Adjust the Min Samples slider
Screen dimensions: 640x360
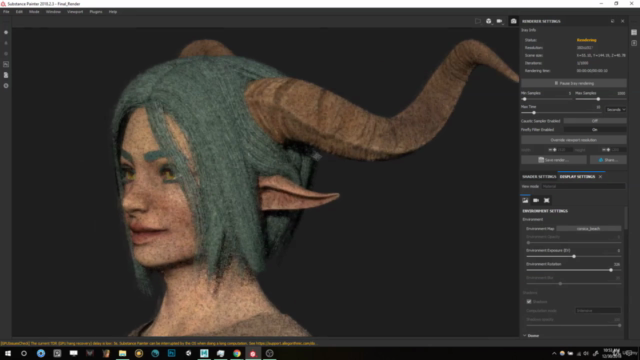[546, 99]
